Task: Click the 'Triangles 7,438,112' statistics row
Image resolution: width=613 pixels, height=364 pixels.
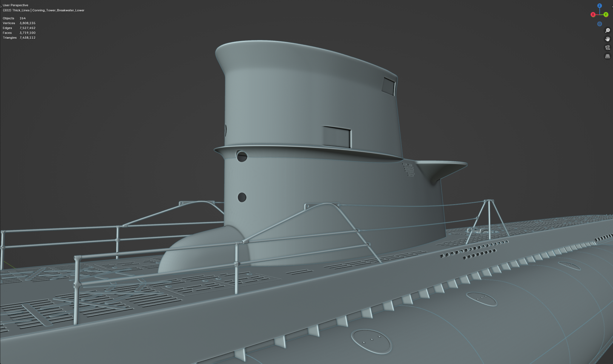Action: (x=19, y=37)
